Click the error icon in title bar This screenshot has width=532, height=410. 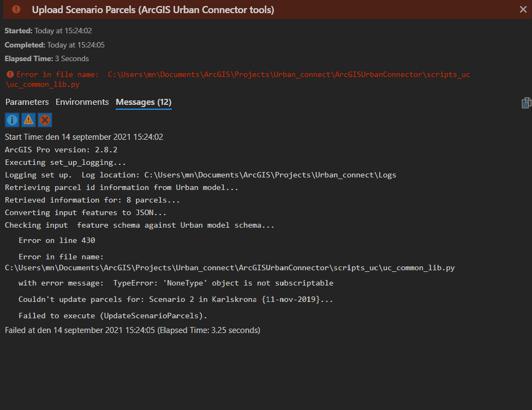16,9
